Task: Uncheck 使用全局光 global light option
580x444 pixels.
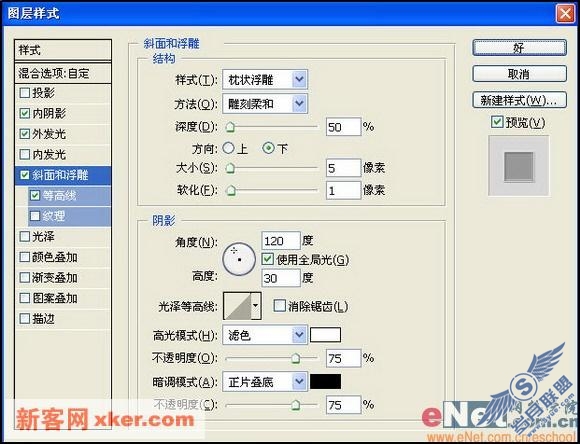Action: [267, 259]
